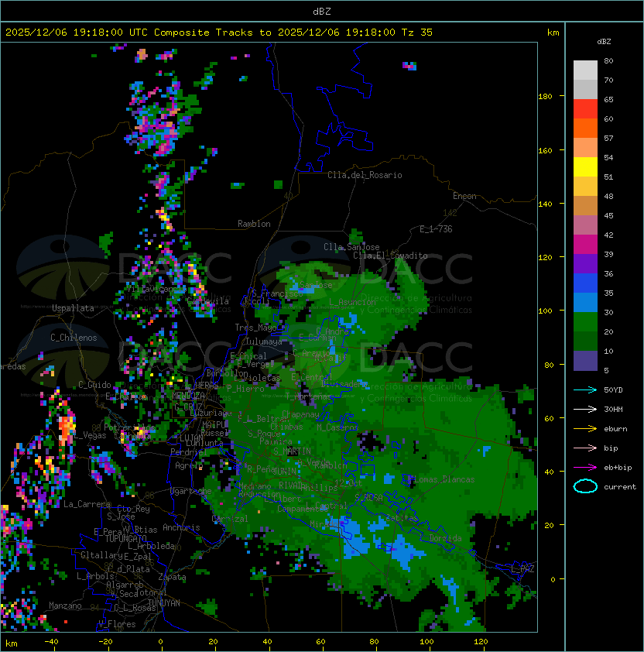
Task: Click the '180' tick on vertical km axis
Action: tap(545, 97)
